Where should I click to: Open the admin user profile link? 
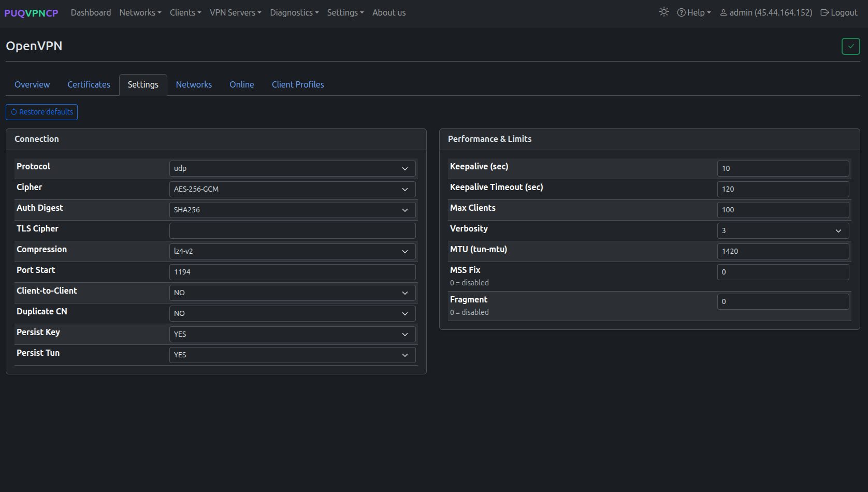(766, 12)
